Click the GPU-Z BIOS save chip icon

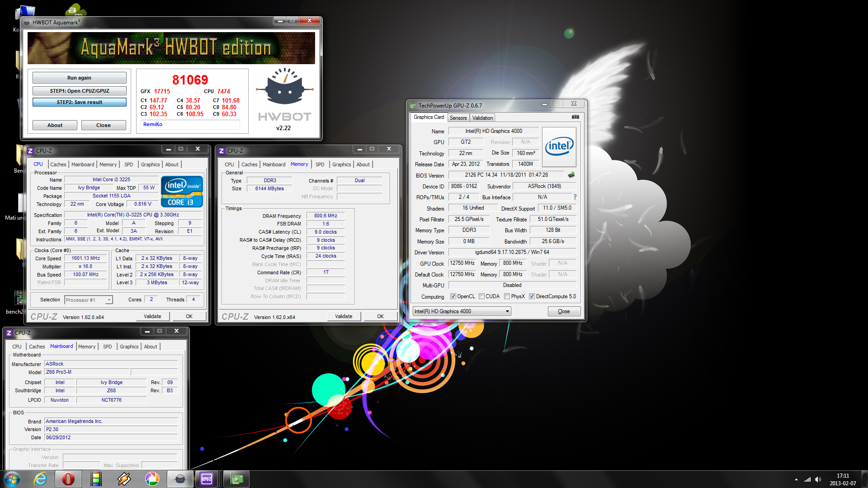(x=571, y=175)
